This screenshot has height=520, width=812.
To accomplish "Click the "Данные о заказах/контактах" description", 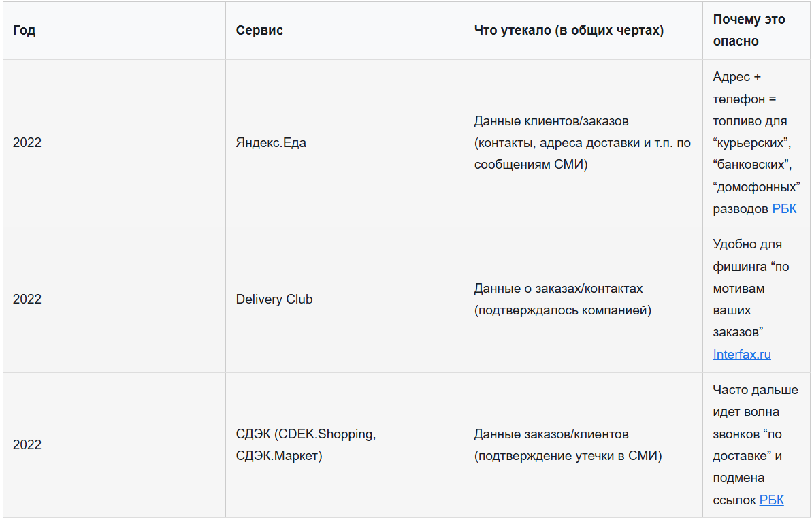I will [558, 288].
